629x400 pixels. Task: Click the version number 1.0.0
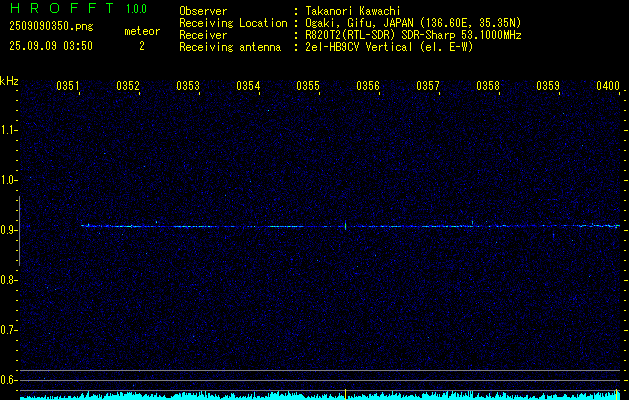click(x=136, y=8)
